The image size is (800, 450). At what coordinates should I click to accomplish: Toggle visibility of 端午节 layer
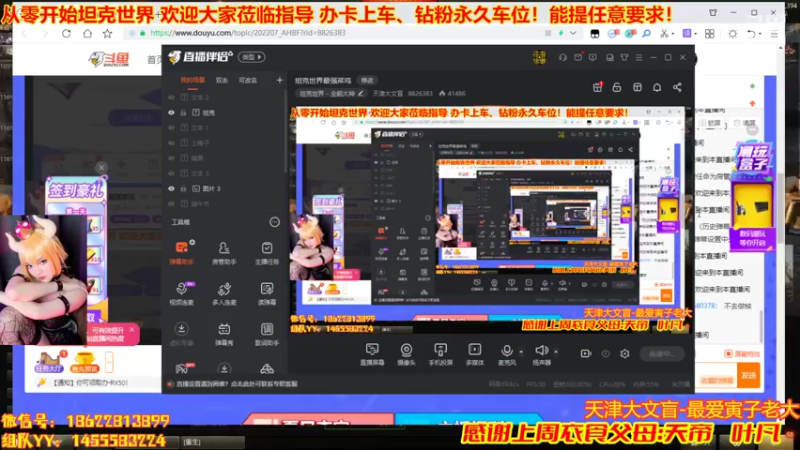[171, 204]
